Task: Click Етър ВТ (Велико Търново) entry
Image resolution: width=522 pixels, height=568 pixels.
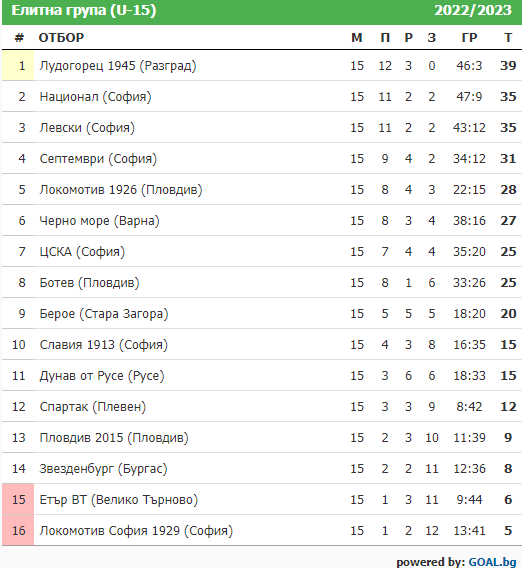Action: pyautogui.click(x=119, y=500)
